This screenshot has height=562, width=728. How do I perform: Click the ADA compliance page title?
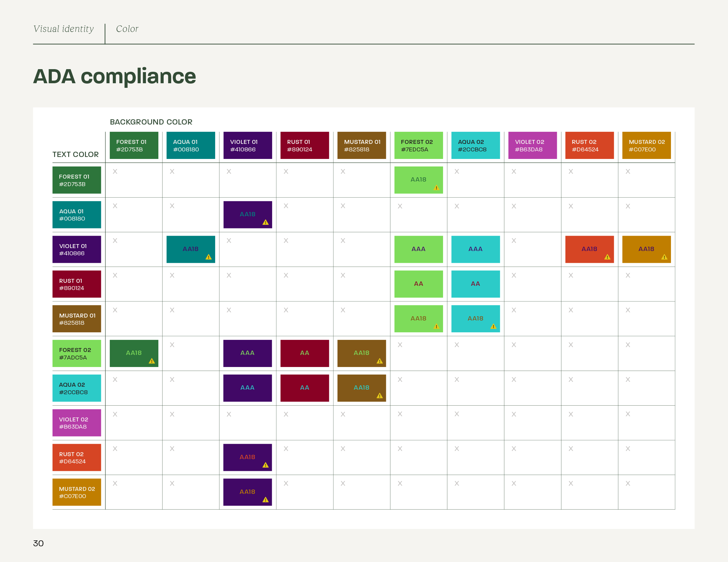tap(115, 77)
